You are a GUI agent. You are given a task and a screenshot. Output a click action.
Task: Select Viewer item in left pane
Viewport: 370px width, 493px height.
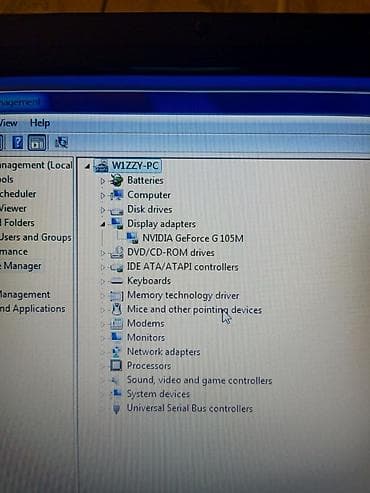click(x=13, y=209)
